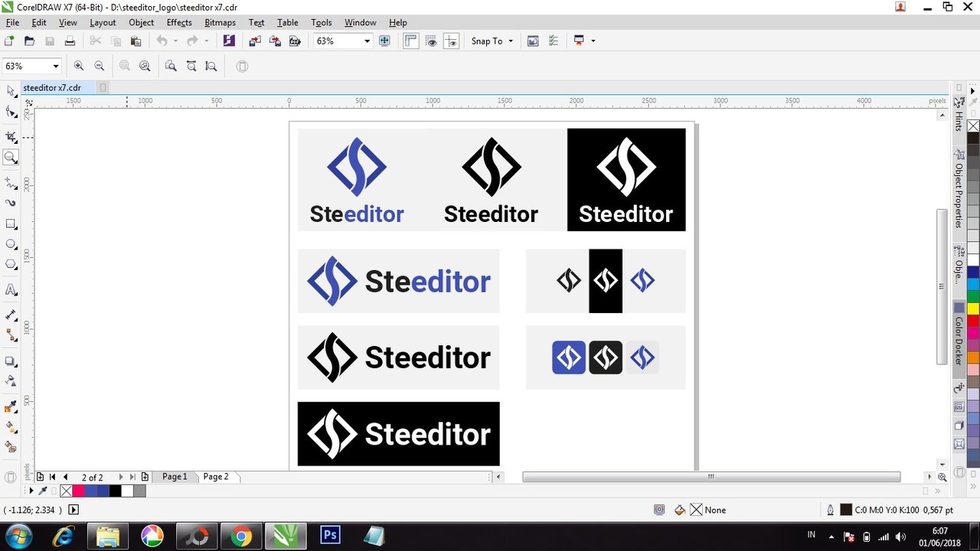Switch to Page 1 tab
Viewport: 980px width, 551px height.
(175, 477)
